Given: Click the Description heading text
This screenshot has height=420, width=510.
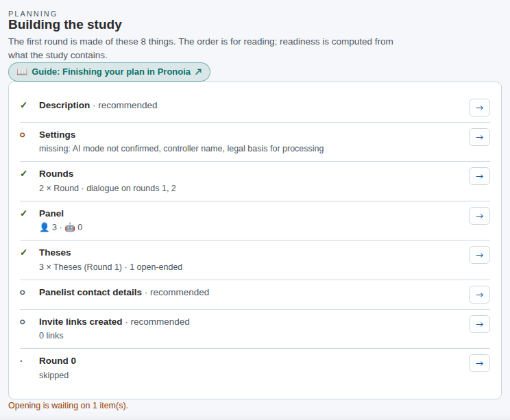Looking at the screenshot, I should [x=64, y=106].
